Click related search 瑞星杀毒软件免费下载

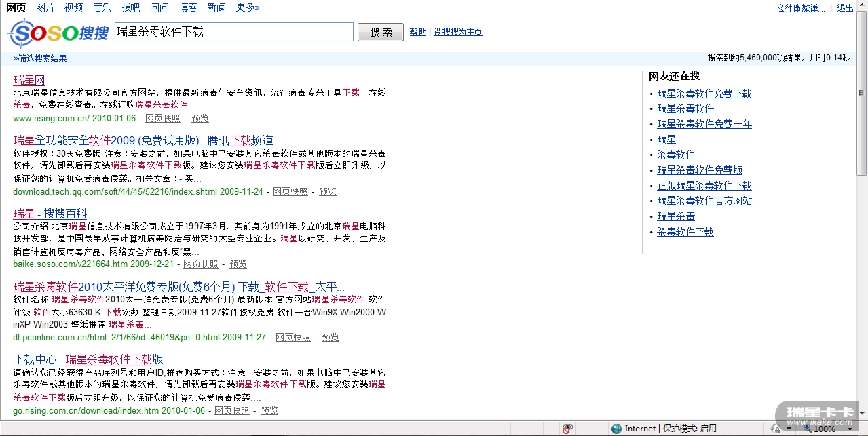704,93
